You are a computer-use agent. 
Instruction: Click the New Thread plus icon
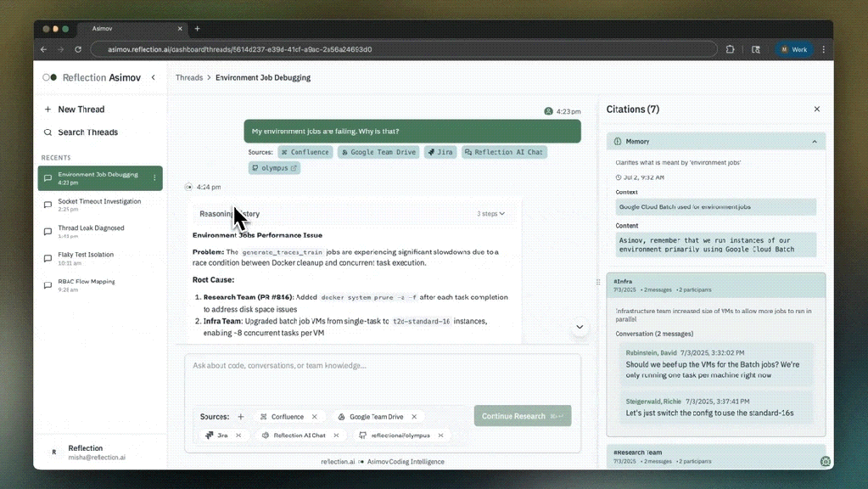[x=48, y=110]
